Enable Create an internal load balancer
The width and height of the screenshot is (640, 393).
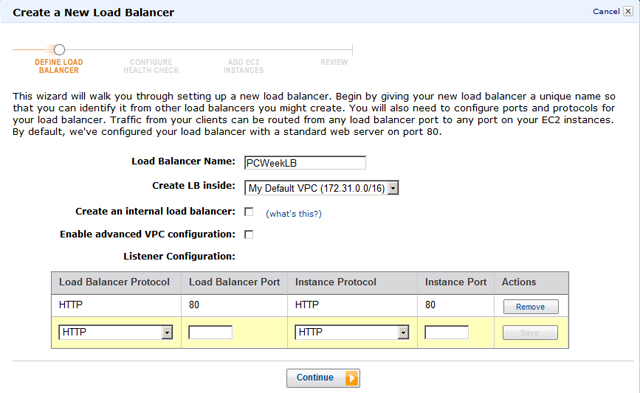coord(249,211)
